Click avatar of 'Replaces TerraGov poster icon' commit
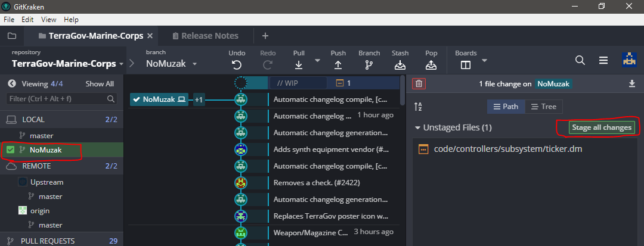 click(x=241, y=216)
